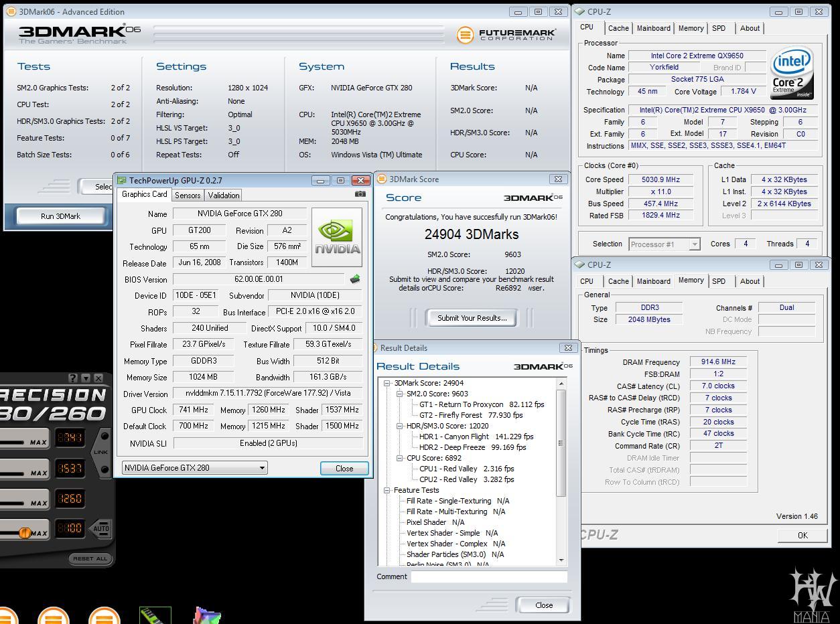Select GT1 - Return To Proxycon row
This screenshot has height=624, width=840.
pyautogui.click(x=482, y=404)
